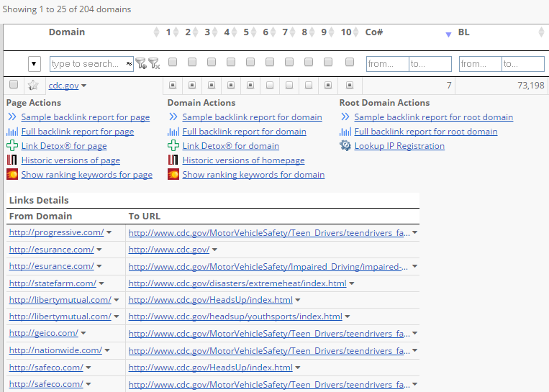The width and height of the screenshot is (549, 392).
Task: Check the column 10 filter checkbox
Action: tap(350, 63)
